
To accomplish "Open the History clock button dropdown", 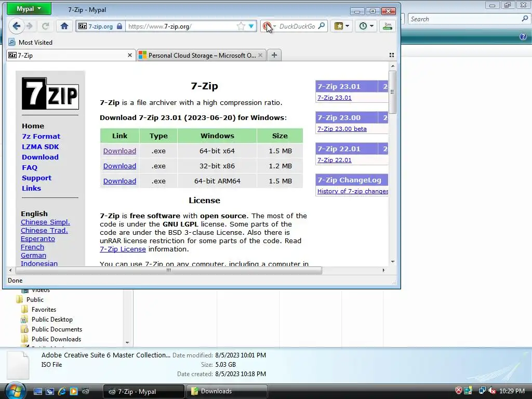I will click(x=366, y=26).
